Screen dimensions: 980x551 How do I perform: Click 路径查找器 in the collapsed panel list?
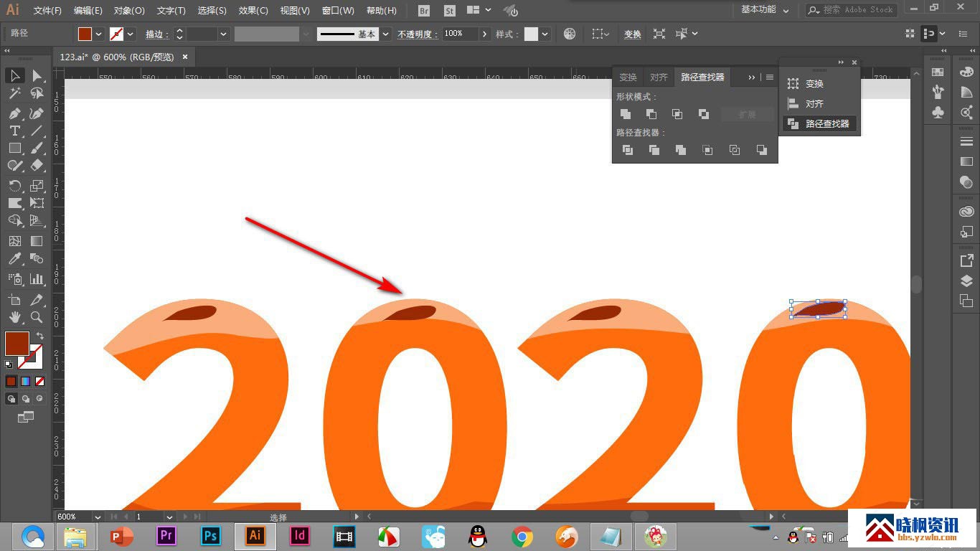[x=826, y=123]
